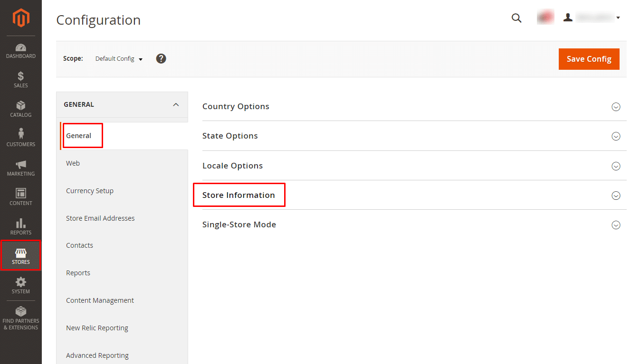Screen dimensions: 640x364
Task: Expand the Single-Store Mode section
Action: click(x=616, y=225)
